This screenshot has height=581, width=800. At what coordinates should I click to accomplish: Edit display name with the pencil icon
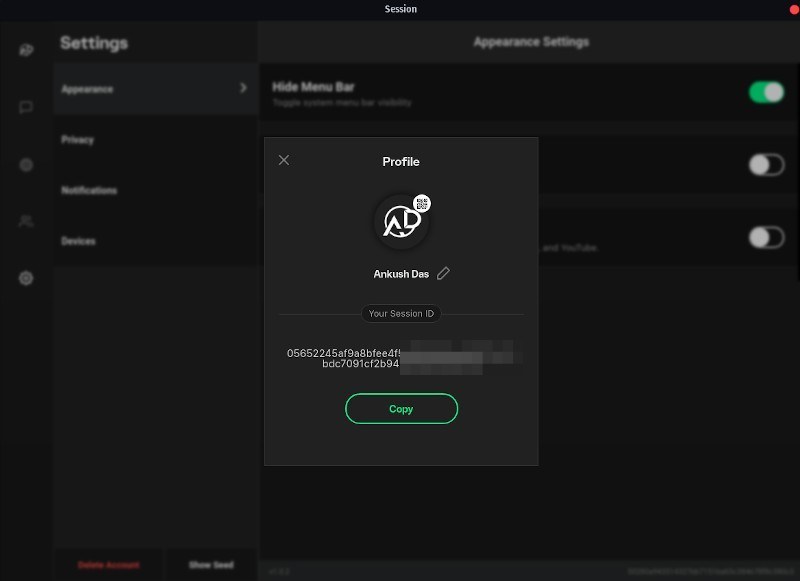(443, 273)
